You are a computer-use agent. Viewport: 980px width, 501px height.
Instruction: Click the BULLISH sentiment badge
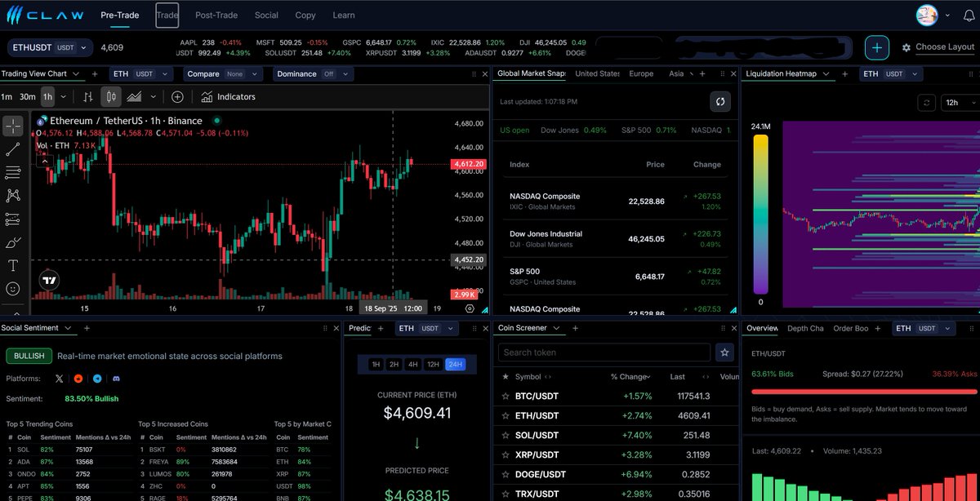coord(29,356)
